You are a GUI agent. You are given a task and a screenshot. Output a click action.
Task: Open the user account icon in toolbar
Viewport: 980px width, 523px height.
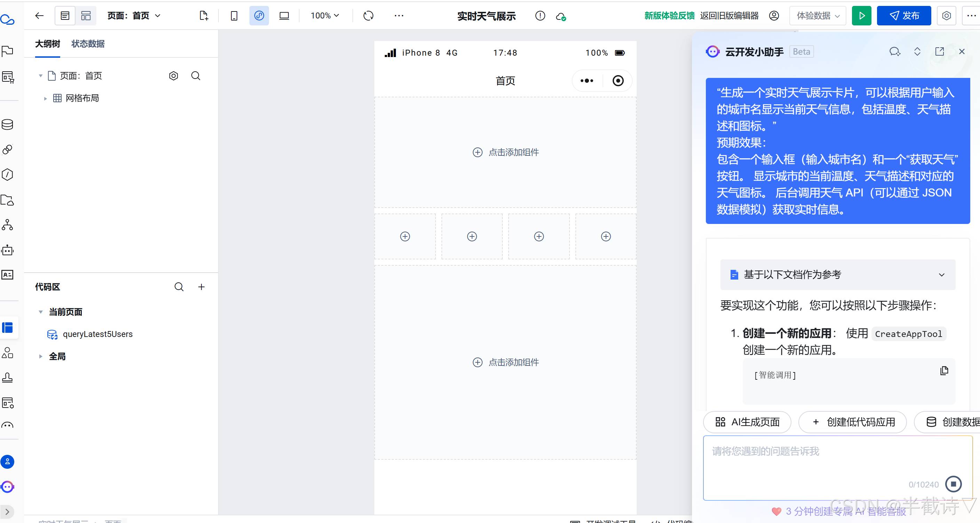pyautogui.click(x=774, y=16)
